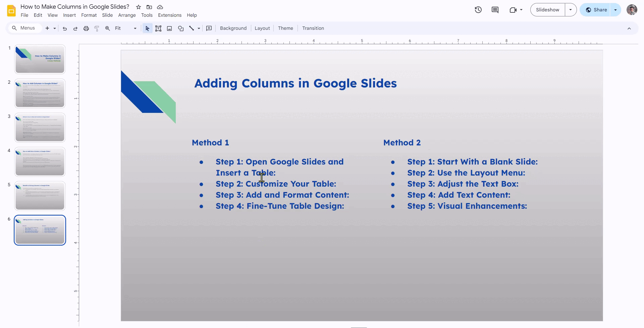
Task: Open the Insert menu
Action: 69,15
